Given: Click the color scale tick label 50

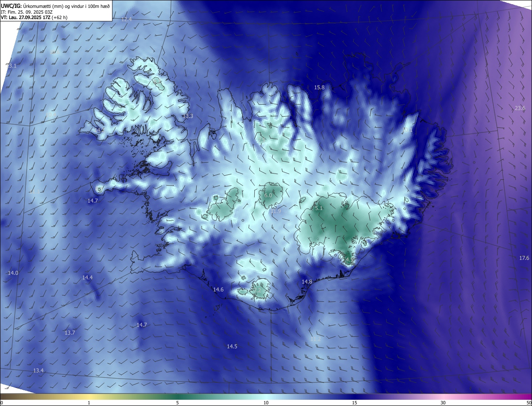Looking at the screenshot, I should (529, 403).
